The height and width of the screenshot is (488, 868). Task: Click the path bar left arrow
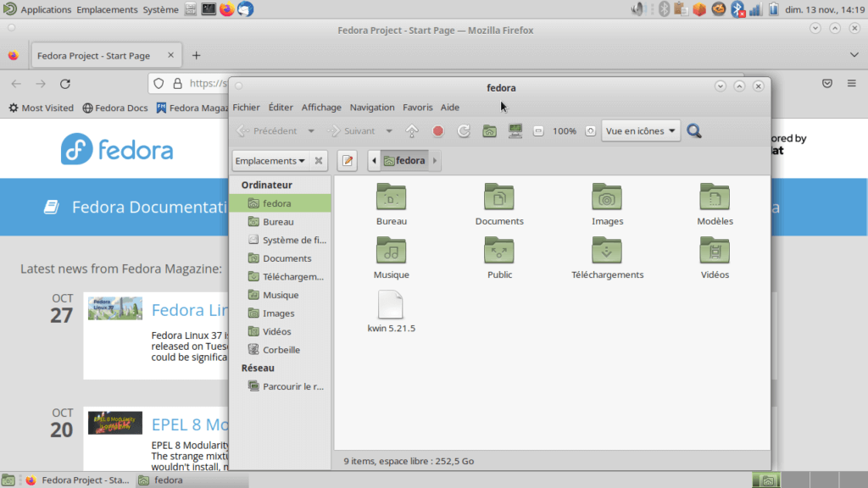[x=374, y=160]
